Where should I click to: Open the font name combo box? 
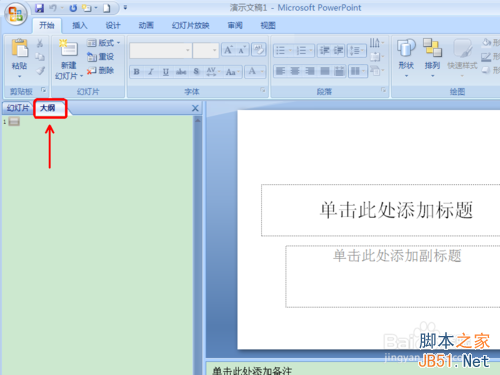pos(161,50)
